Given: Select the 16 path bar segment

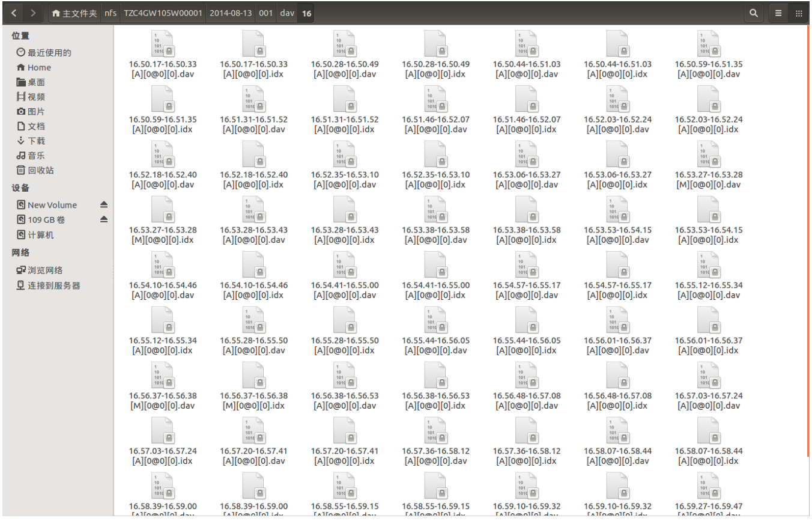Looking at the screenshot, I should pyautogui.click(x=306, y=13).
